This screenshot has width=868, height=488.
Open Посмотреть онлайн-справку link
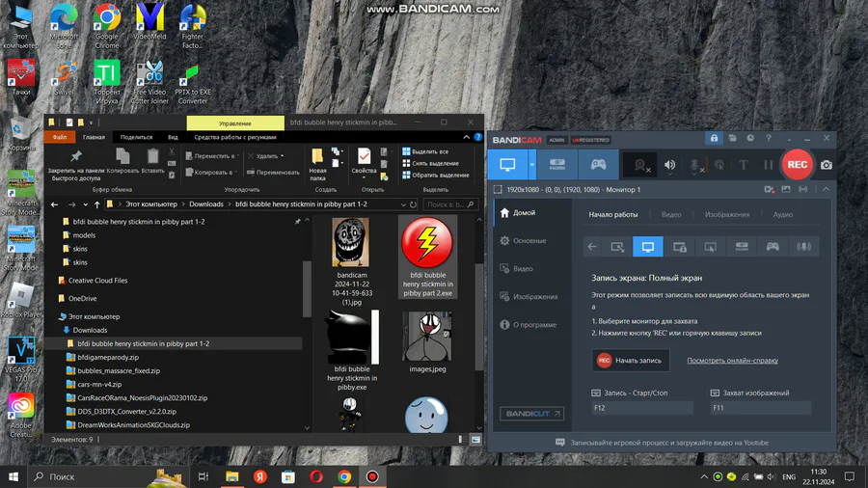pos(732,361)
